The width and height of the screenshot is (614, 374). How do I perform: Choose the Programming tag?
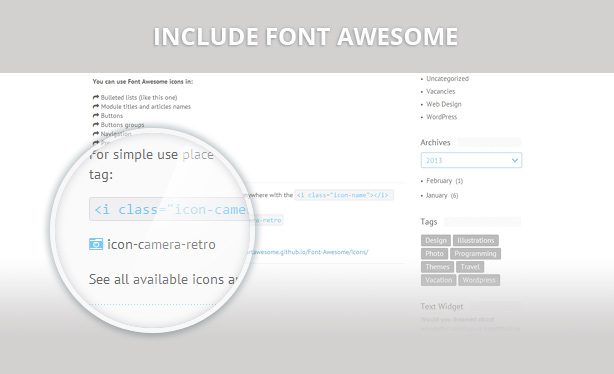pos(475,254)
